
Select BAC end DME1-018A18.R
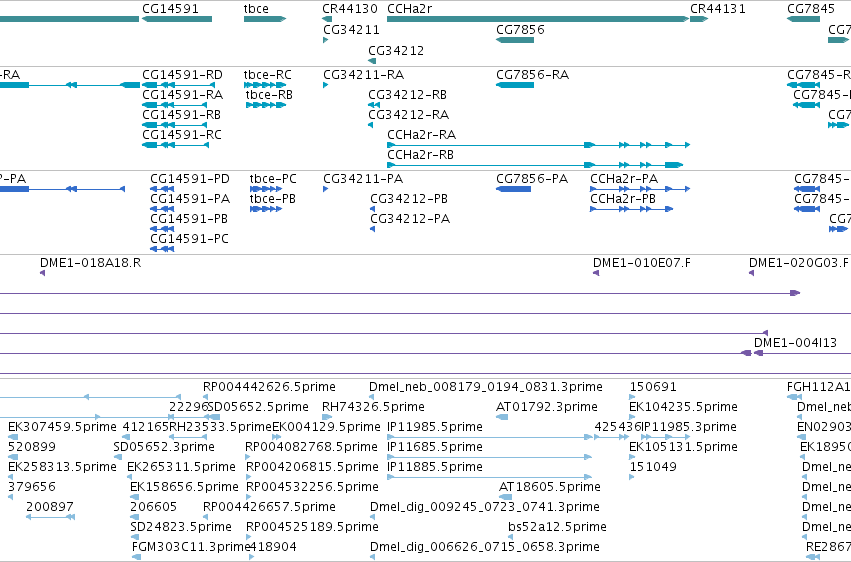tap(90, 263)
